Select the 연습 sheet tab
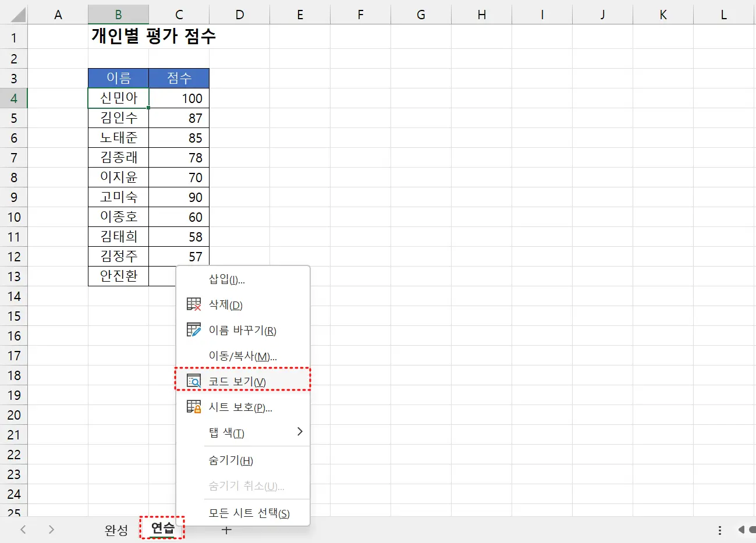 [162, 528]
